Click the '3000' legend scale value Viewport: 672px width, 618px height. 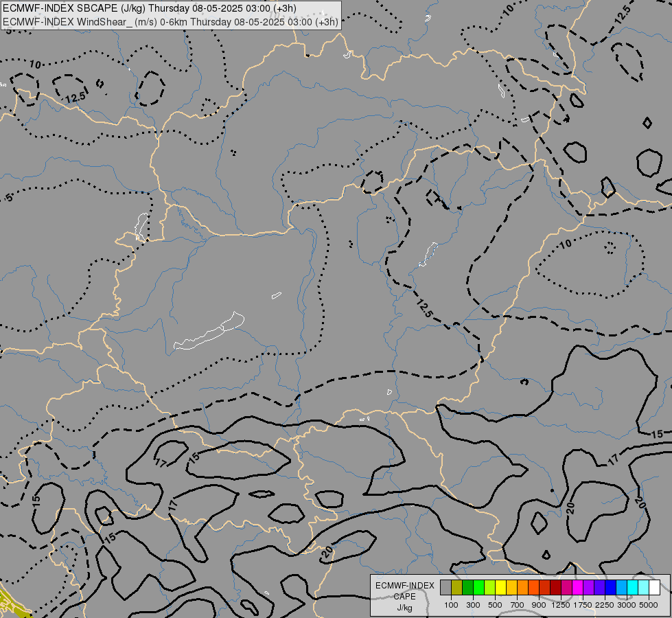coord(627,605)
